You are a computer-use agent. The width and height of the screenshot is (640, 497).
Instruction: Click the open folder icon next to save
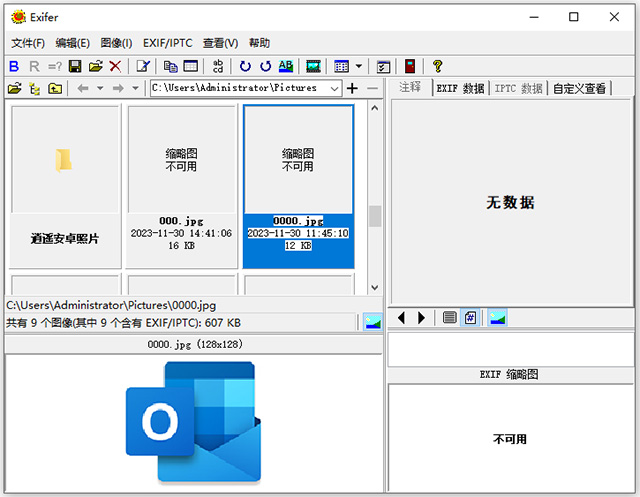coord(96,66)
